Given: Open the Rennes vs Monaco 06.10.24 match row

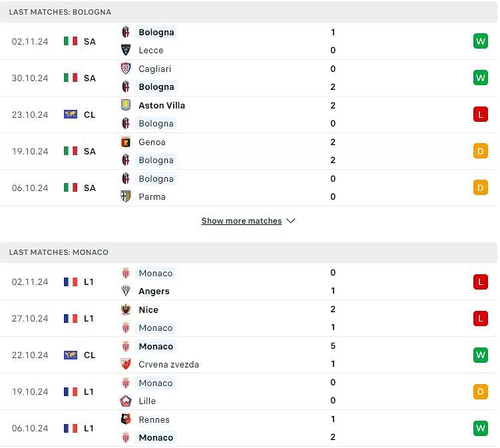Looking at the screenshot, I should coord(249,428).
